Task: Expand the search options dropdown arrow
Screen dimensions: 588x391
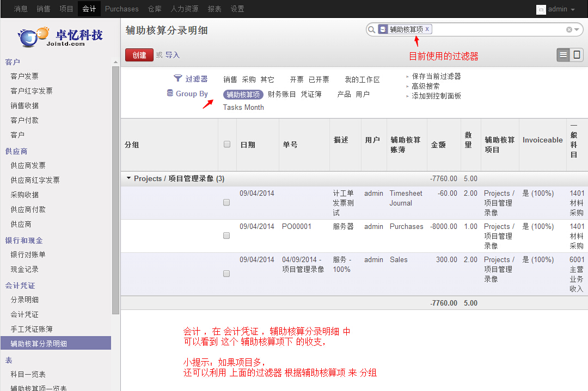Action: tap(577, 30)
